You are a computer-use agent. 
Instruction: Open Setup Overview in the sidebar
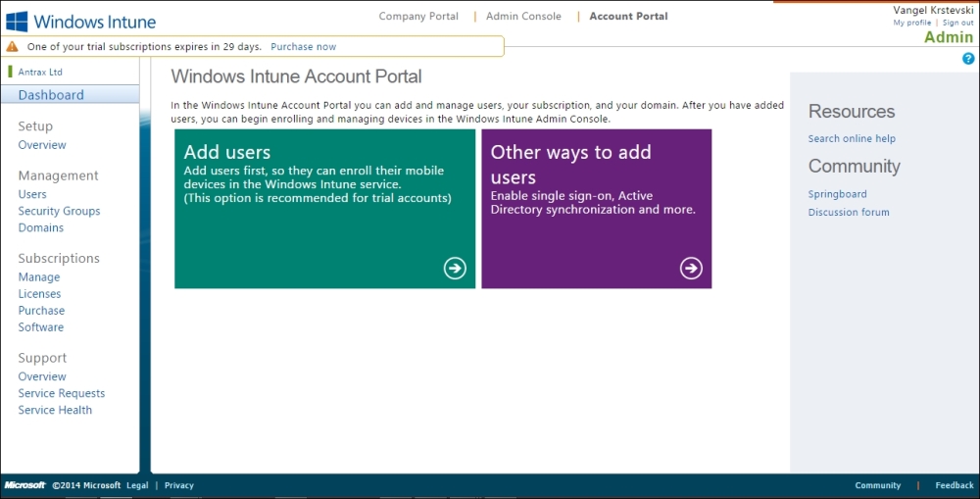tap(42, 144)
